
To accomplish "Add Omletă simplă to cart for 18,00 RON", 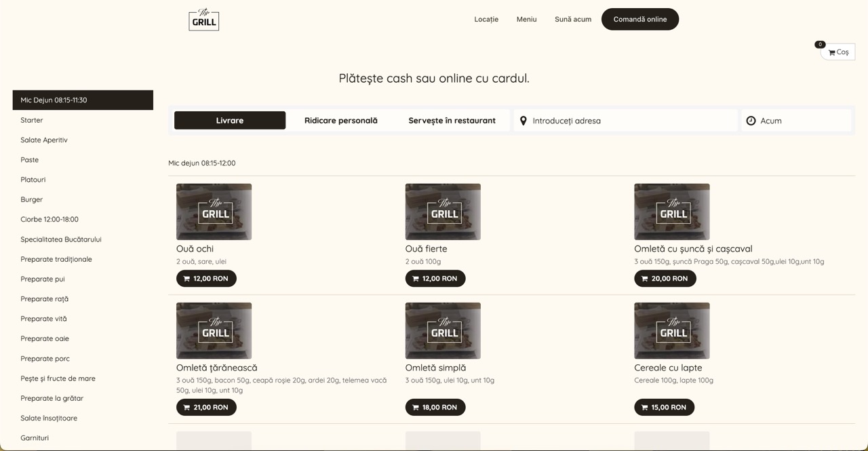I will click(x=435, y=408).
